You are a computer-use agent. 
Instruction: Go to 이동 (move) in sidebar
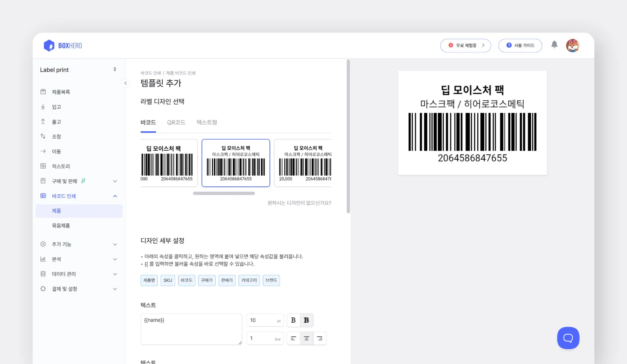[57, 151]
